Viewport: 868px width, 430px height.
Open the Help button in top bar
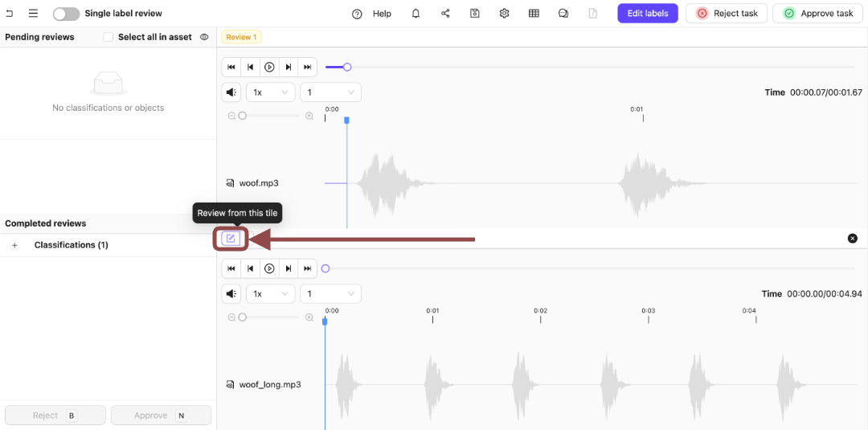371,14
